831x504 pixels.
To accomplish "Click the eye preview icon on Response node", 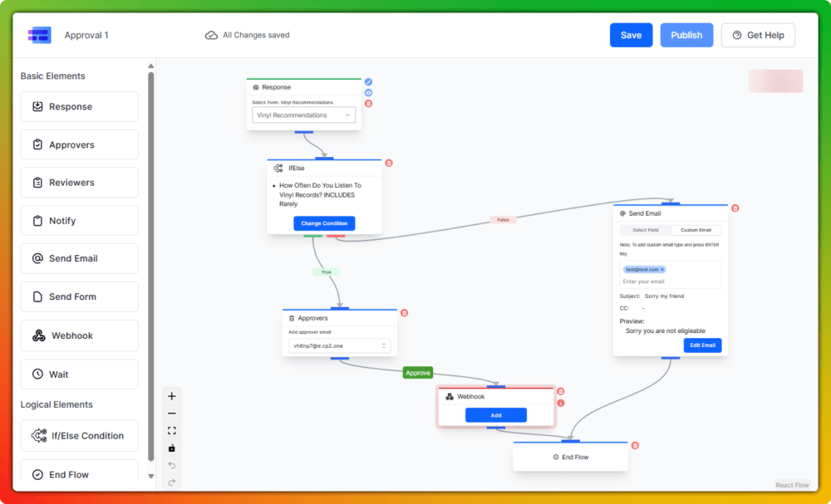I will click(368, 93).
